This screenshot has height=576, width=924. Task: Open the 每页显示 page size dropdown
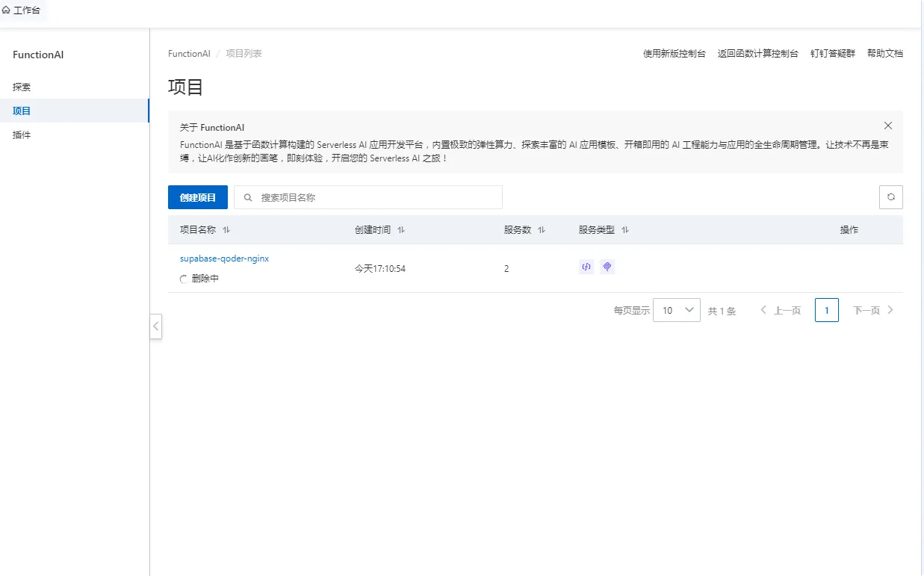coord(676,309)
